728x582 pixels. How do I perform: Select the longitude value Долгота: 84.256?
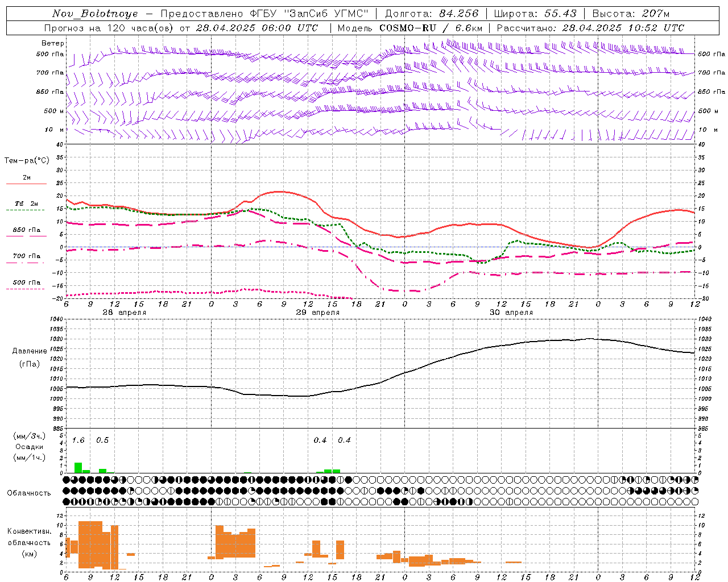click(x=432, y=14)
